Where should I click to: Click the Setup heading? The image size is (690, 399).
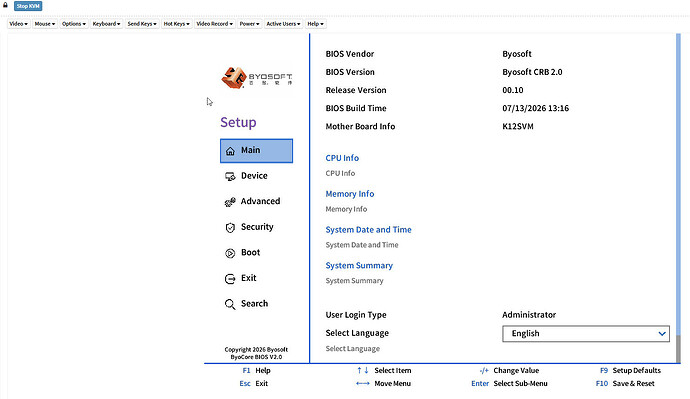click(238, 122)
